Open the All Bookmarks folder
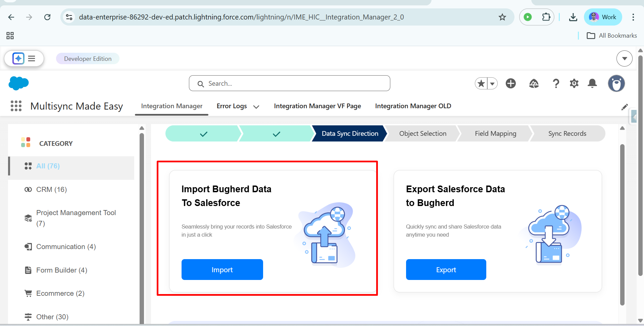 [x=611, y=36]
